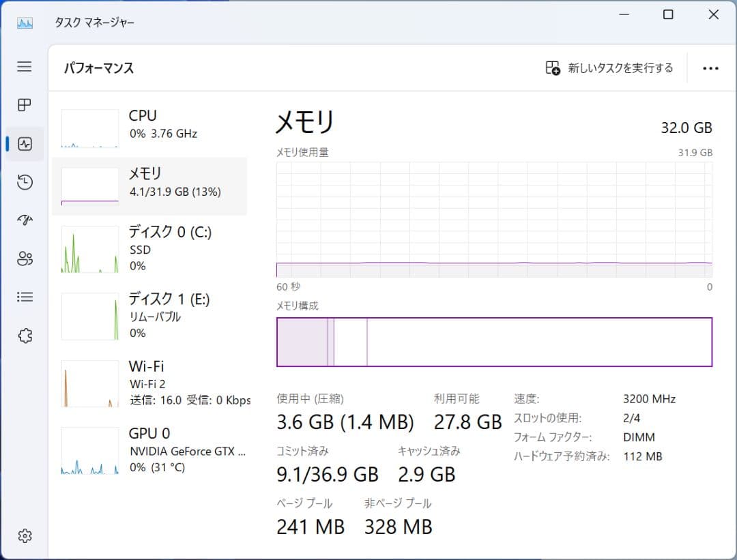The height and width of the screenshot is (560, 737).
Task: Open the Details page icon
Action: click(x=24, y=297)
